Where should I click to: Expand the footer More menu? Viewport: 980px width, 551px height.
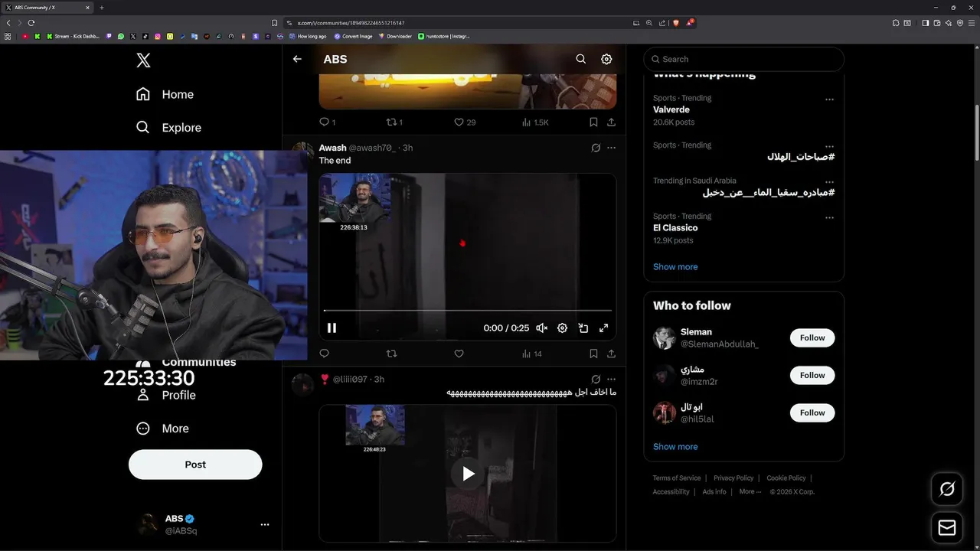[750, 492]
